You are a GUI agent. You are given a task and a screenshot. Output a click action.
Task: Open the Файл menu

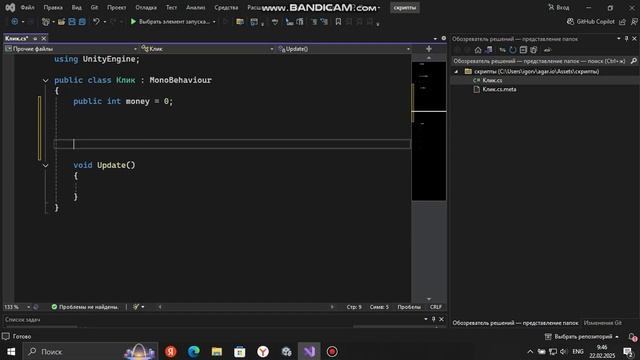point(27,8)
